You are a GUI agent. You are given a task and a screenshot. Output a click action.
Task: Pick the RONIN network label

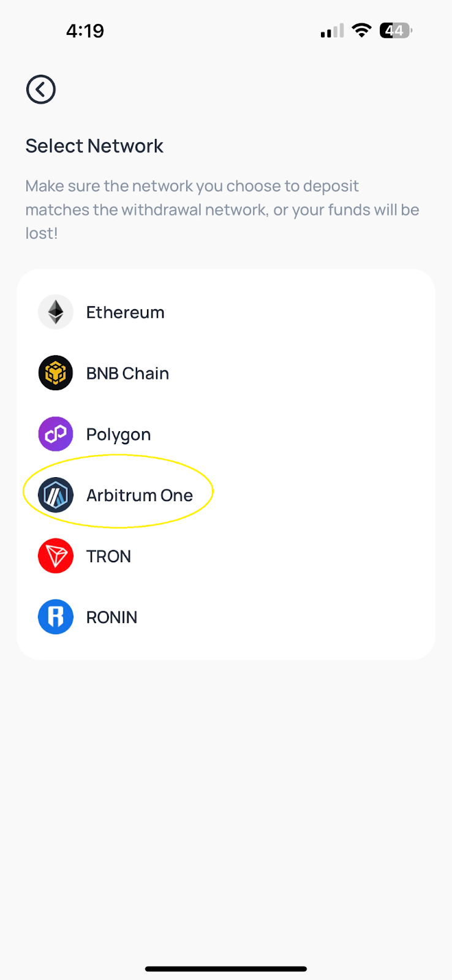coord(111,617)
